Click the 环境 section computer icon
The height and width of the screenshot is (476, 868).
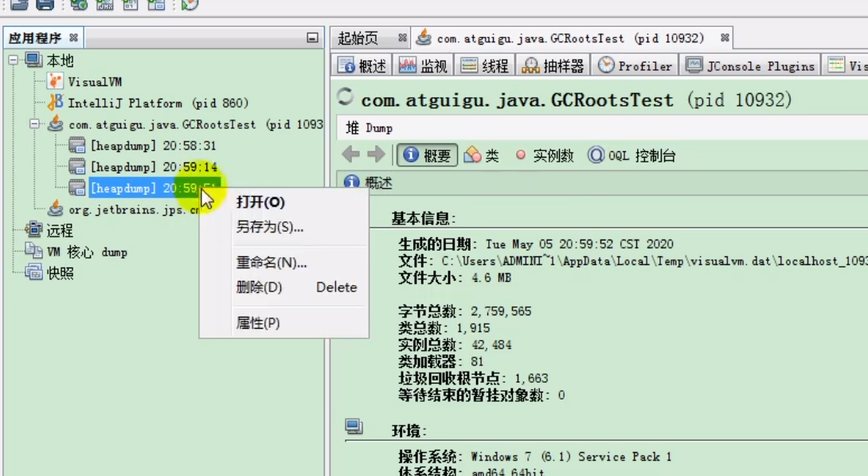[354, 427]
